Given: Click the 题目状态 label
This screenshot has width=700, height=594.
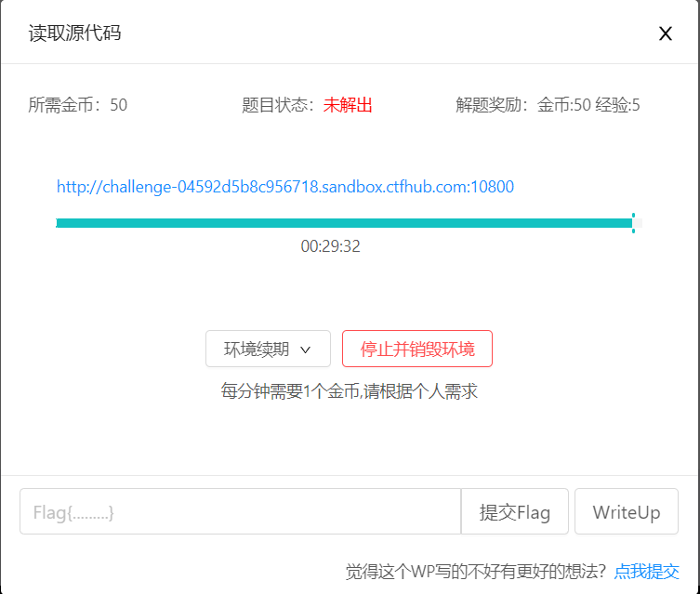Looking at the screenshot, I should pos(281,105).
